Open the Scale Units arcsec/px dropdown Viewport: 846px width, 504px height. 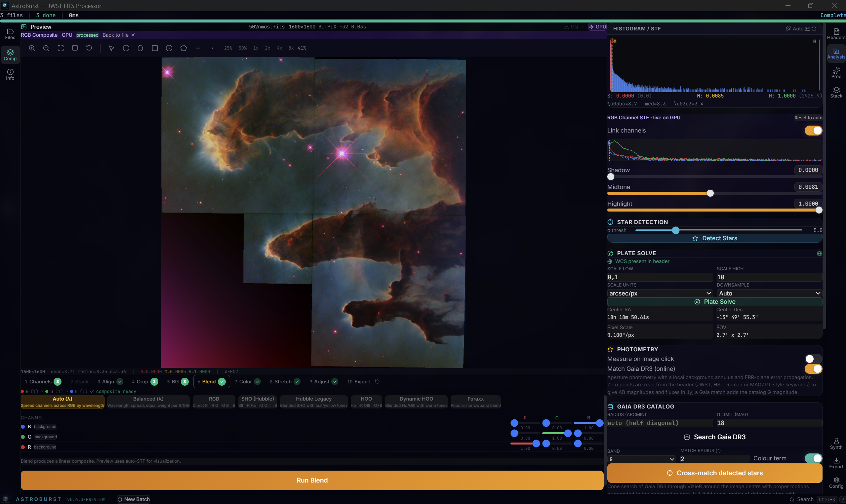coord(660,293)
